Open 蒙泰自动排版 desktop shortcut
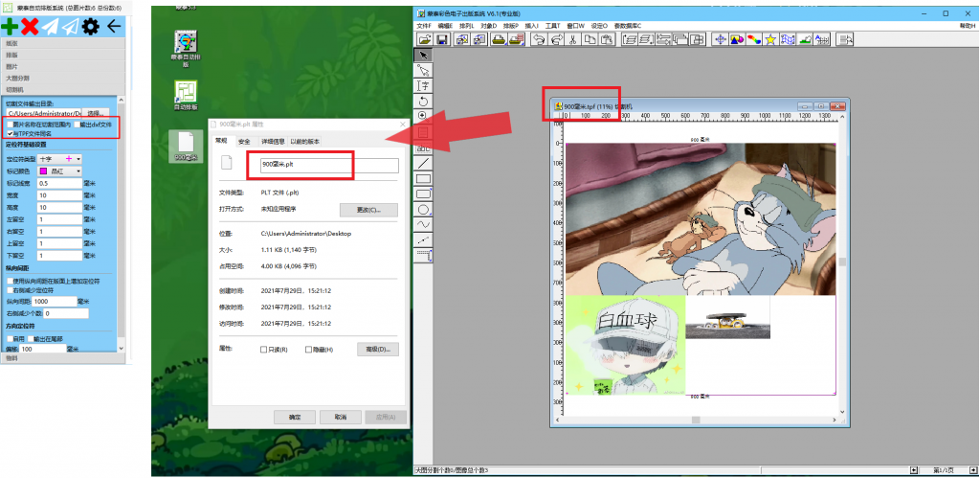980x478 pixels. point(187,48)
